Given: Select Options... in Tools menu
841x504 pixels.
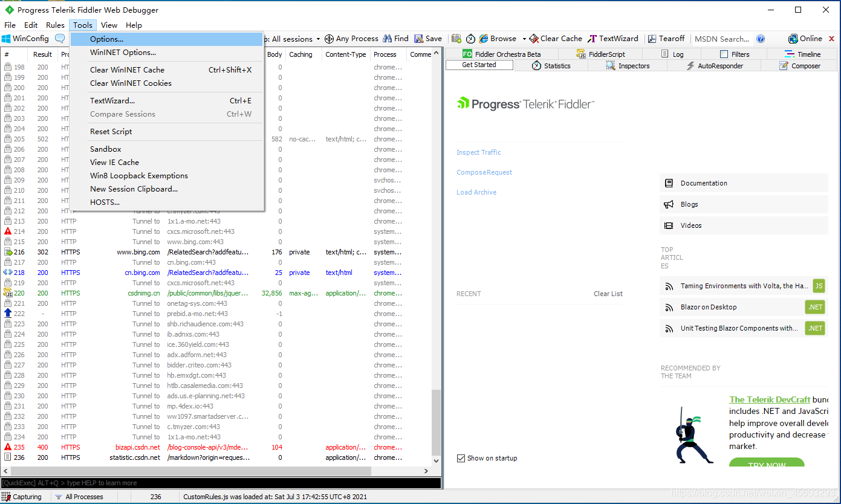Looking at the screenshot, I should (167, 39).
